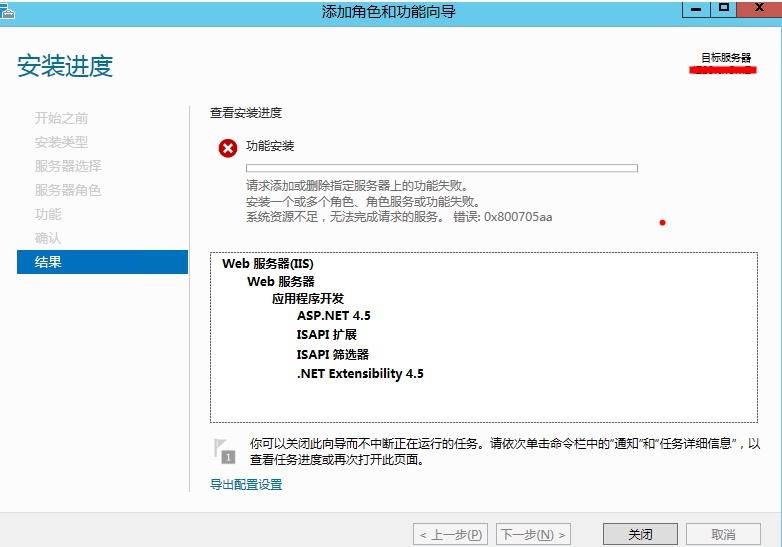Click the 导出配置设置 link
This screenshot has width=782, height=547.
click(x=246, y=485)
